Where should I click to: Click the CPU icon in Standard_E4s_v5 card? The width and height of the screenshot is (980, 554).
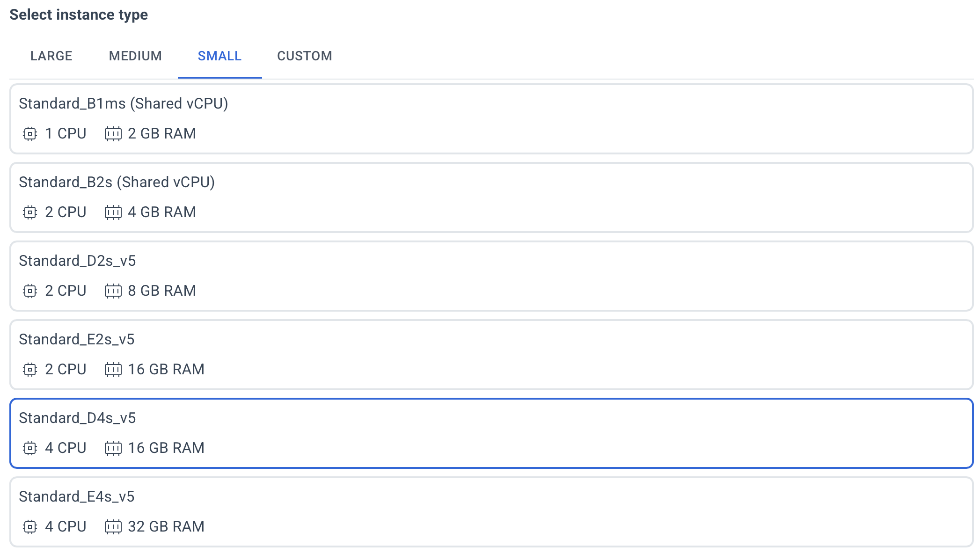pyautogui.click(x=30, y=527)
